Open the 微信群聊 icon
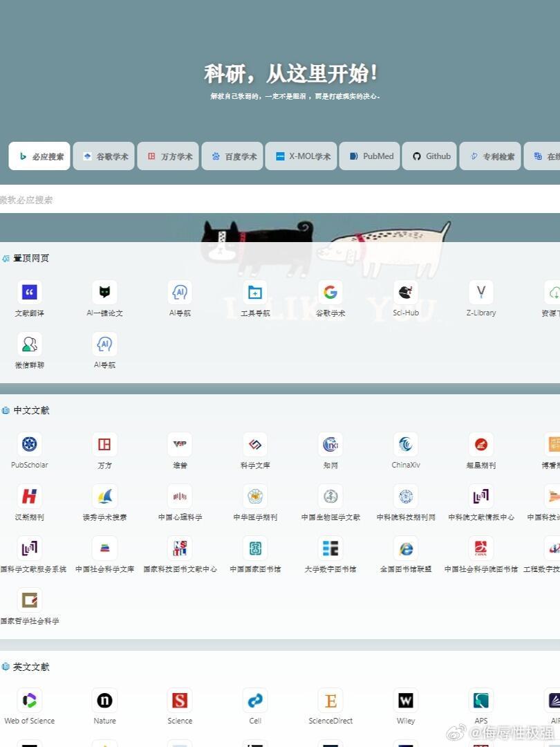 tap(30, 344)
